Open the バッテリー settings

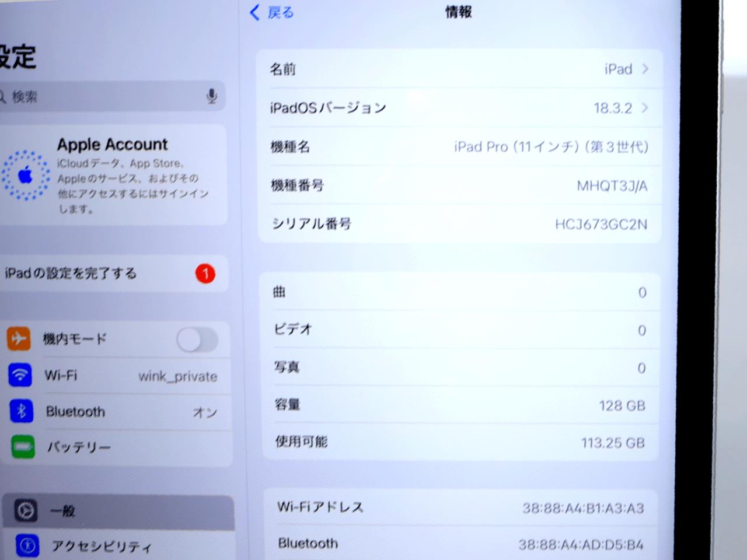117,447
